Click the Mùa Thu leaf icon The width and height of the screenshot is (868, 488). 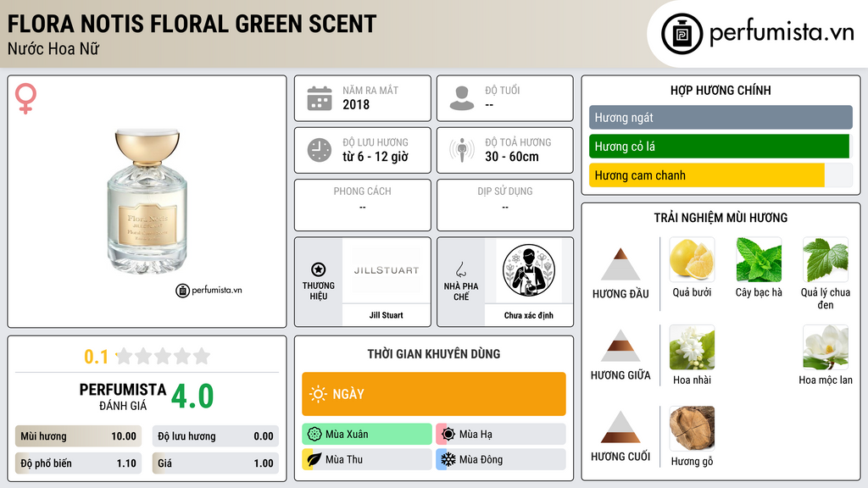tap(314, 459)
